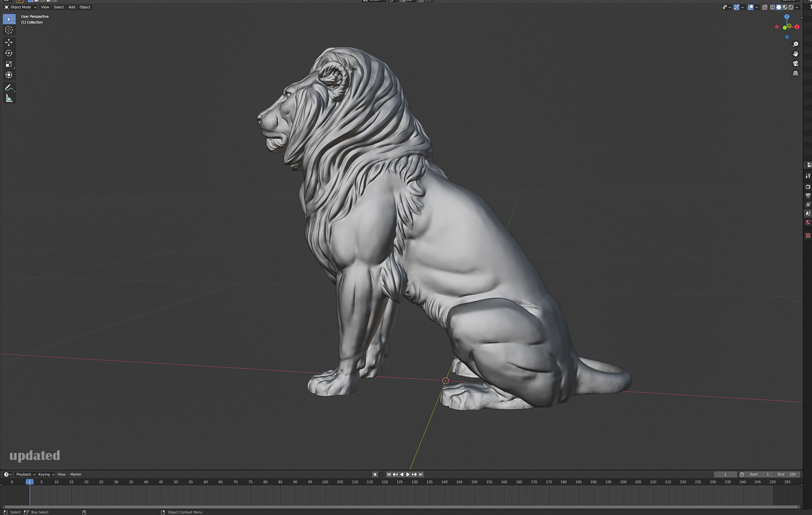The image size is (812, 515).
Task: Open the Object Mode dropdown
Action: coord(21,7)
